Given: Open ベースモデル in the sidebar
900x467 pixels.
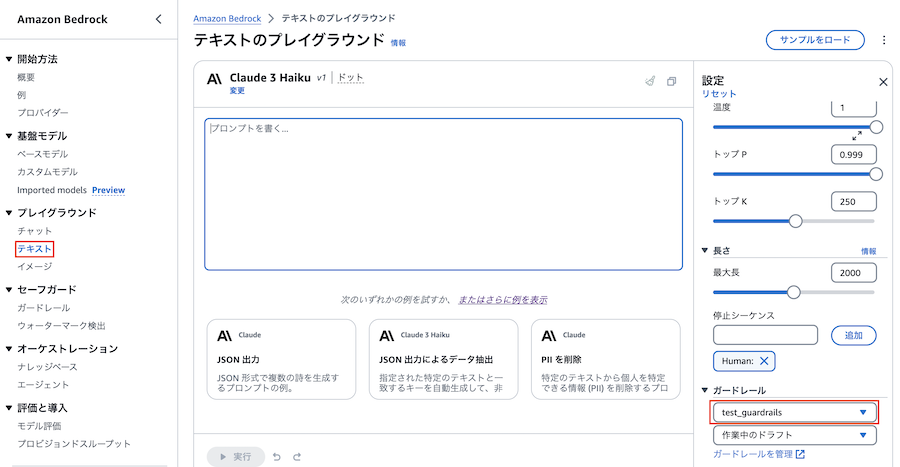Looking at the screenshot, I should click(x=42, y=154).
